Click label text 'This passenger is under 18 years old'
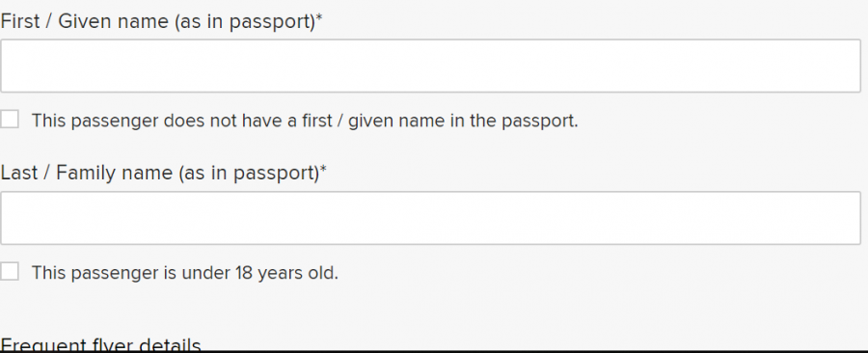Image resolution: width=868 pixels, height=353 pixels. pos(184,273)
